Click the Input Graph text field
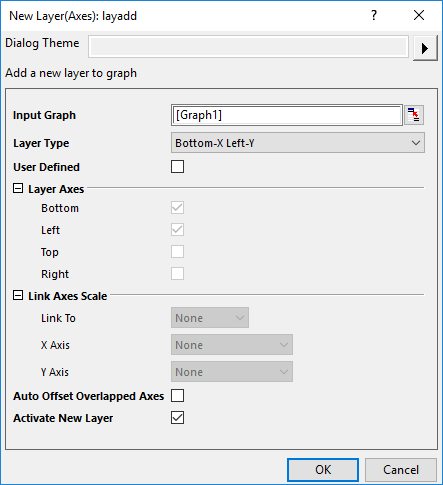Image resolution: width=443 pixels, height=485 pixels. [287, 115]
